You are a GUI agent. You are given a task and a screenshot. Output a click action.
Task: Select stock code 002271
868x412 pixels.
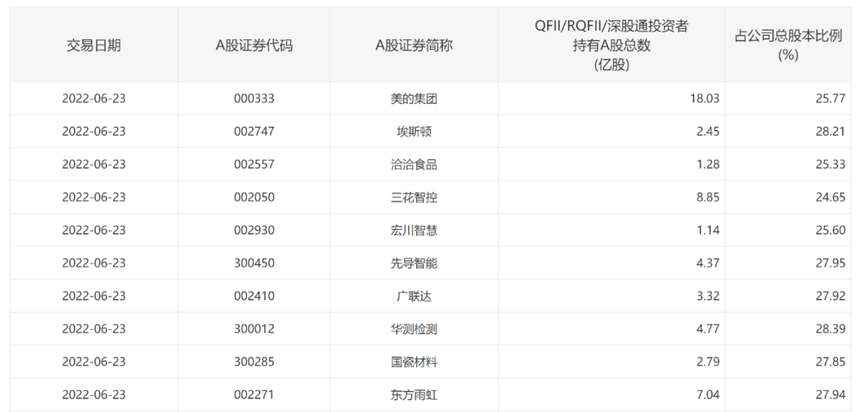254,395
